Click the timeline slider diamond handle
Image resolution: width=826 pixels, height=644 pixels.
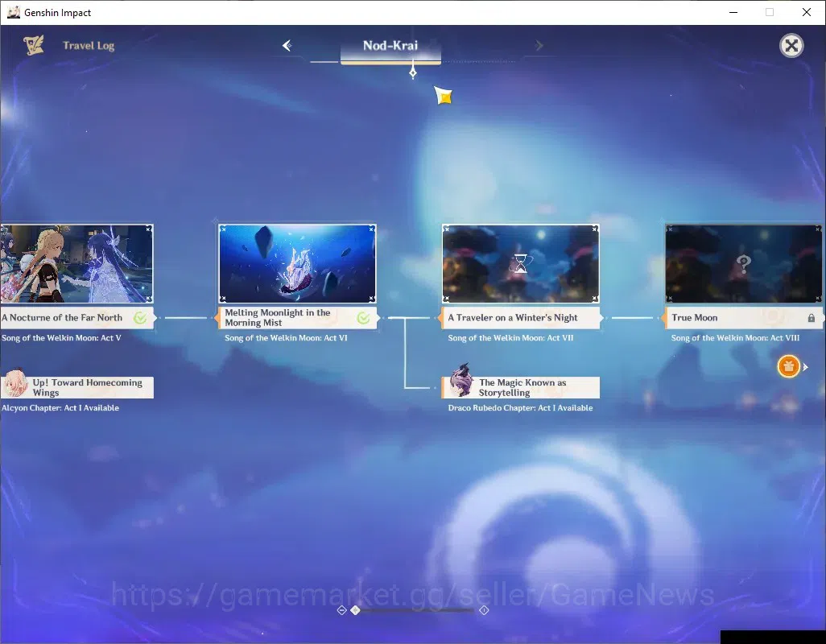[356, 610]
